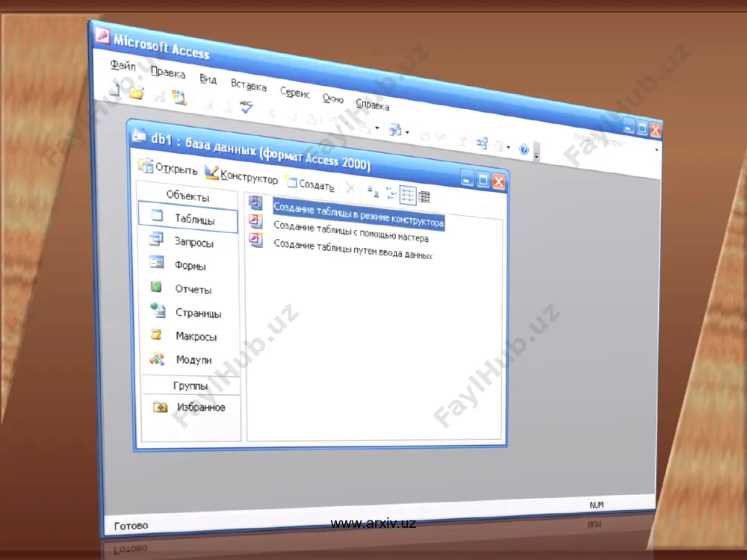Viewport: 747px width, 560px height.
Task: Click icon beside 'Создание таблицы путем ввода данных'
Action: click(x=255, y=239)
